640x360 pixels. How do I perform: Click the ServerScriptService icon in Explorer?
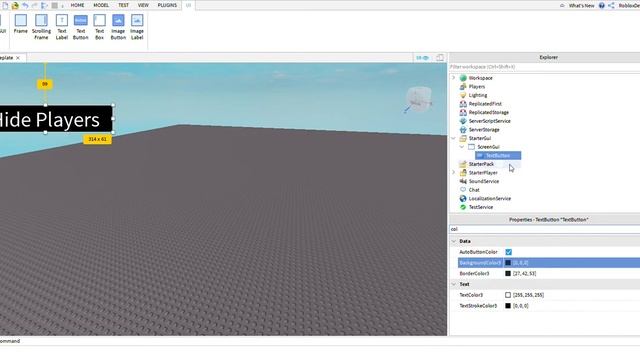coord(463,121)
